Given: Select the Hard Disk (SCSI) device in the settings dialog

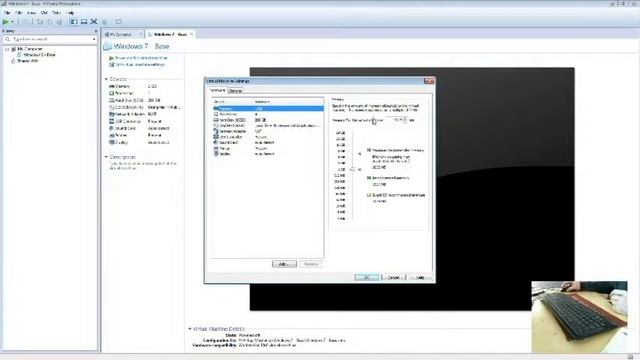Looking at the screenshot, I should pyautogui.click(x=268, y=120).
